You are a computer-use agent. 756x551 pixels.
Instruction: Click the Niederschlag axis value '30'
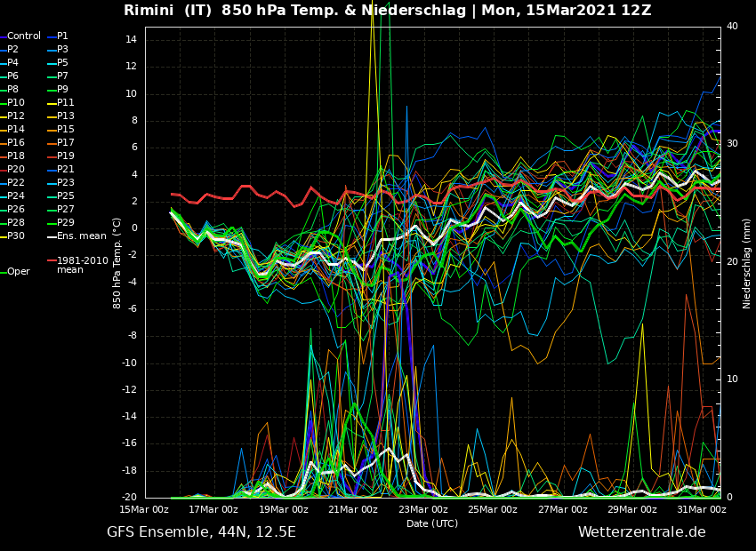coord(732,144)
